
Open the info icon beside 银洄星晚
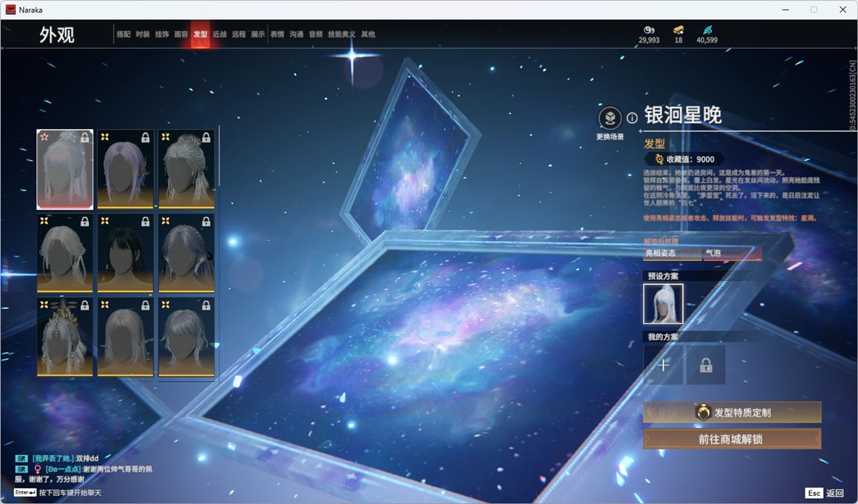[632, 118]
